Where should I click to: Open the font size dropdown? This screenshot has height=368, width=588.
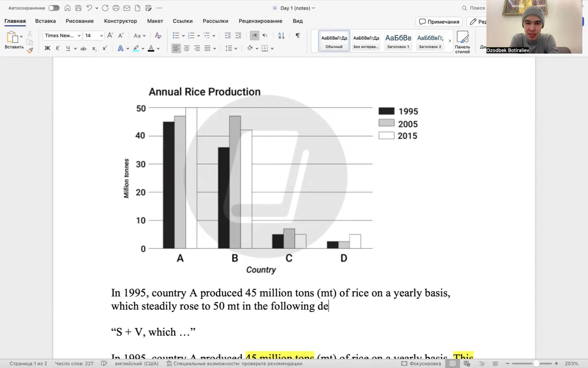(101, 36)
